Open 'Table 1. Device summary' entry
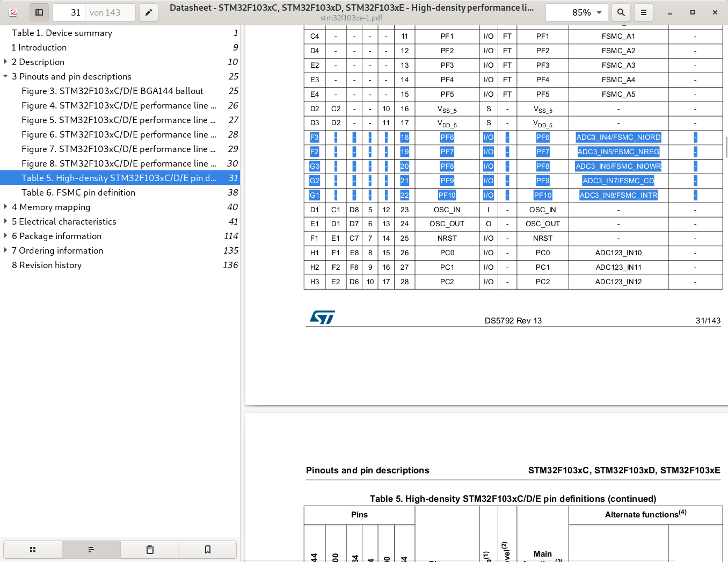Image resolution: width=728 pixels, height=562 pixels. pos(62,33)
